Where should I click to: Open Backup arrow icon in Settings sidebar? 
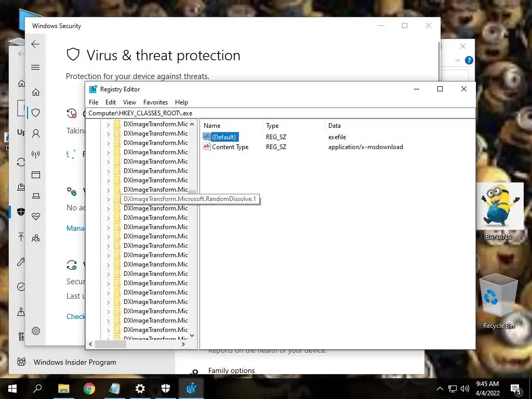pyautogui.click(x=21, y=237)
